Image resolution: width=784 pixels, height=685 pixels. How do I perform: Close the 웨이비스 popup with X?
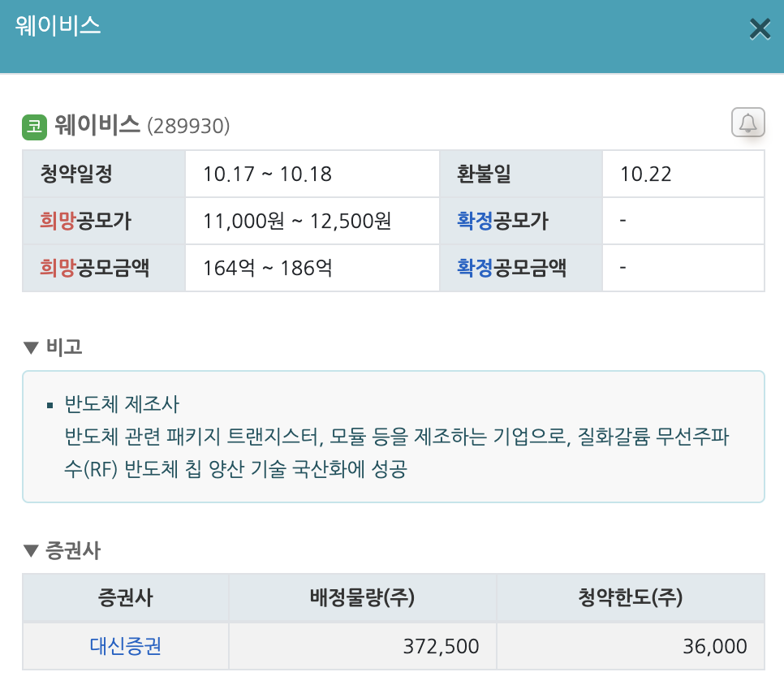pyautogui.click(x=760, y=28)
